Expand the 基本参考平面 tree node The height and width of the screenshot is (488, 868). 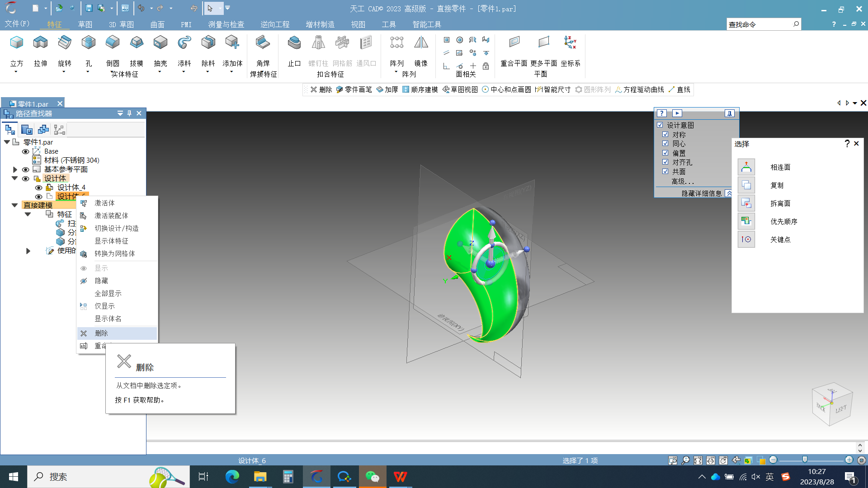point(15,169)
